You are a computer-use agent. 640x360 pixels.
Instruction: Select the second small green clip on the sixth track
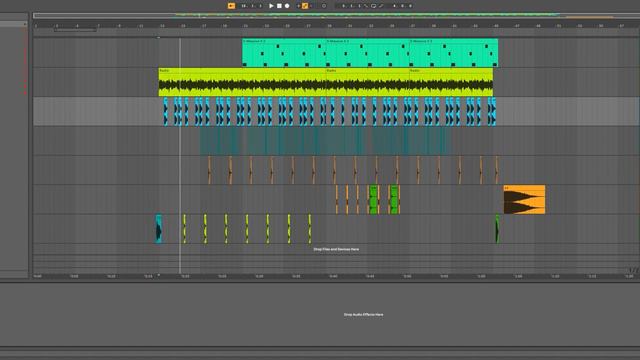394,200
